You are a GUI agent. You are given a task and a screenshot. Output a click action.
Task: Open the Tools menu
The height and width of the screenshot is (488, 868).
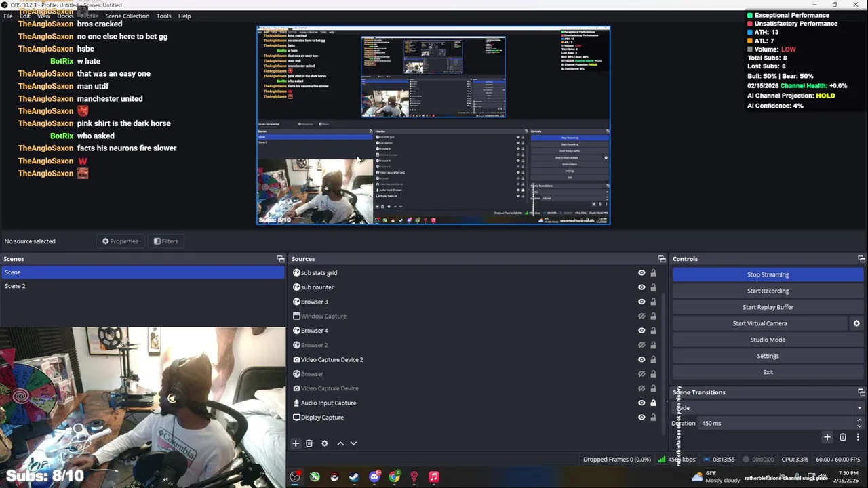(163, 16)
